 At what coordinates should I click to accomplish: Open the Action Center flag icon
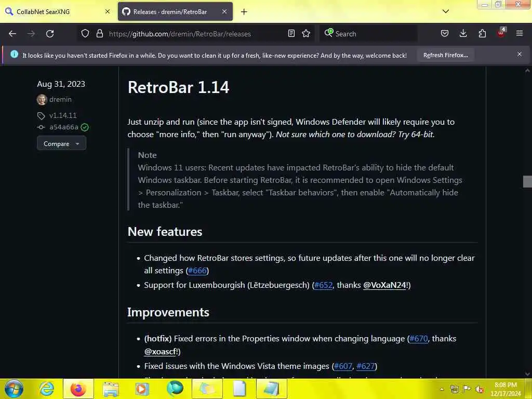click(x=467, y=389)
